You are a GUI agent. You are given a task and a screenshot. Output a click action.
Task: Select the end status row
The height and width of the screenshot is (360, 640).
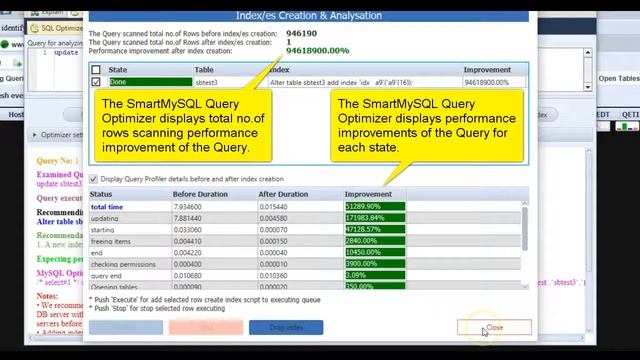click(x=305, y=253)
